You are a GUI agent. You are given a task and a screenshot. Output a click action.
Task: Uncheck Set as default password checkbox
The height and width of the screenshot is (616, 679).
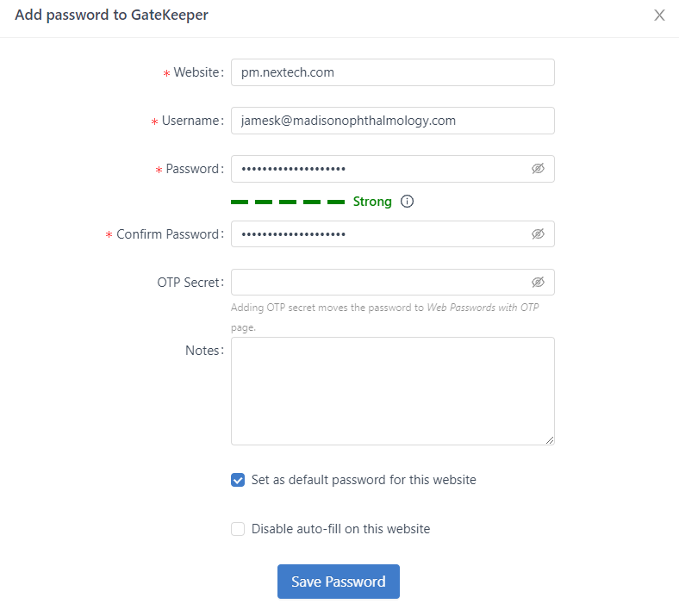[238, 480]
